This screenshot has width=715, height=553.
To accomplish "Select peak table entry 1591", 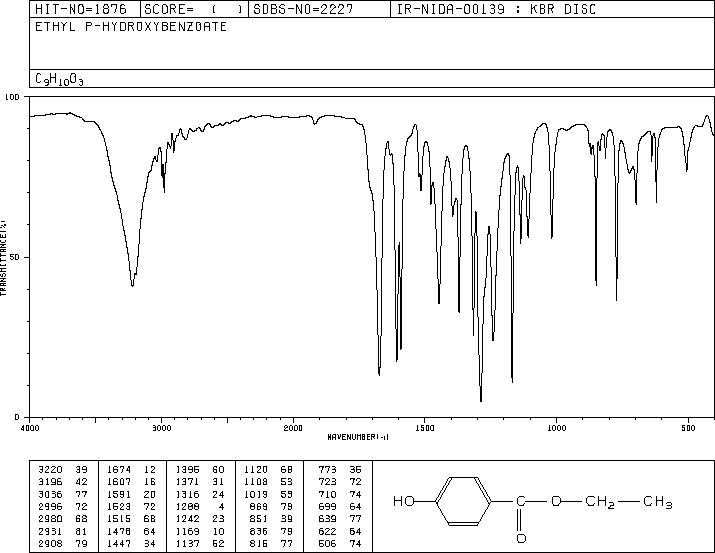I will click(x=119, y=494).
